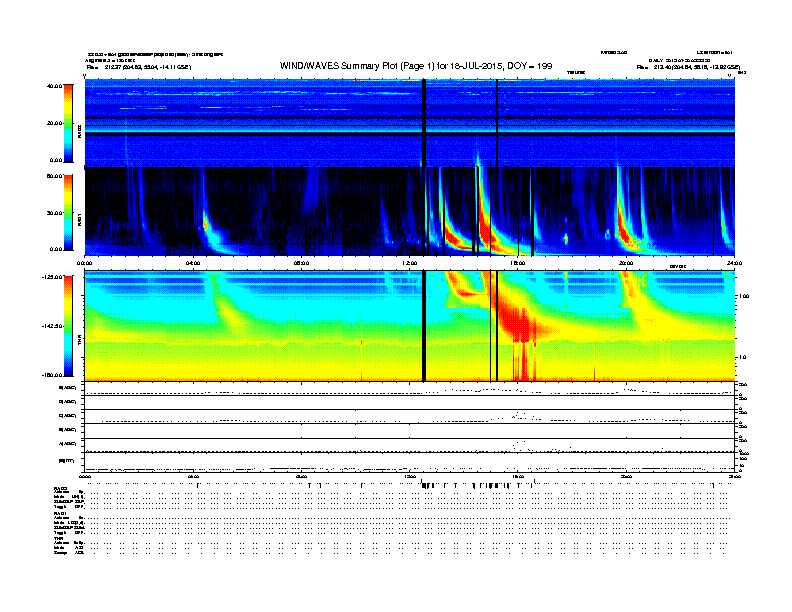Click the 10 frequency label right of TNR panel
The image size is (792, 612).
coord(745,357)
